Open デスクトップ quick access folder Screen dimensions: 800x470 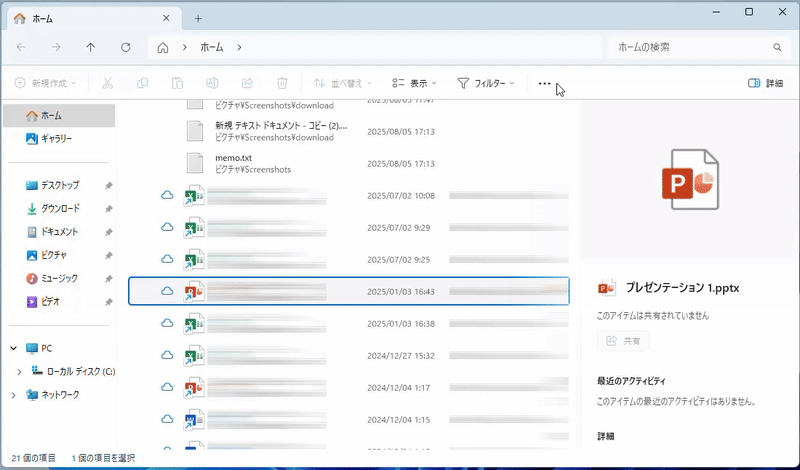59,185
